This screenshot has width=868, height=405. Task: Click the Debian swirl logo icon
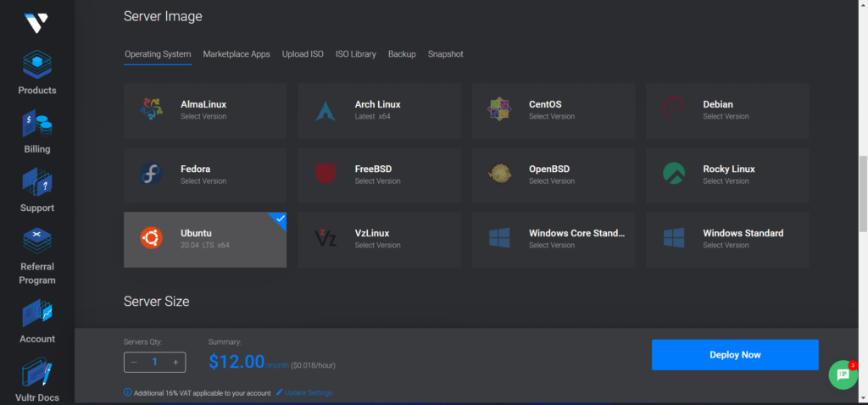(674, 109)
